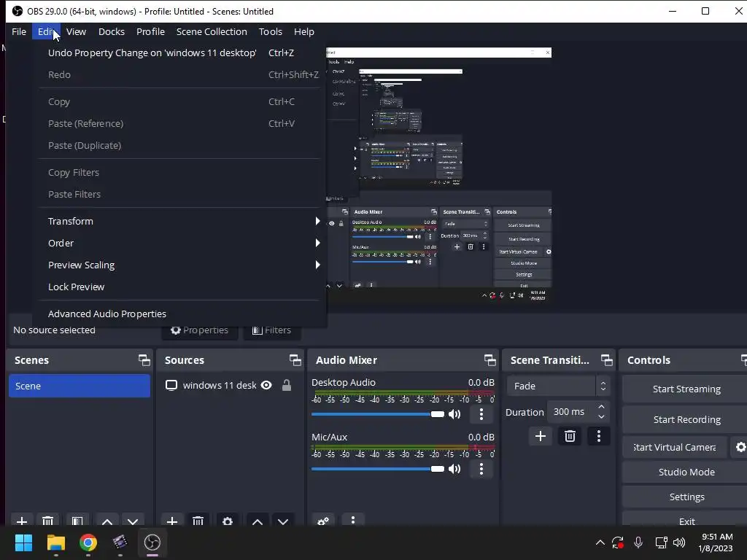The height and width of the screenshot is (560, 747).
Task: Open Chrome from the taskbar
Action: point(88,542)
